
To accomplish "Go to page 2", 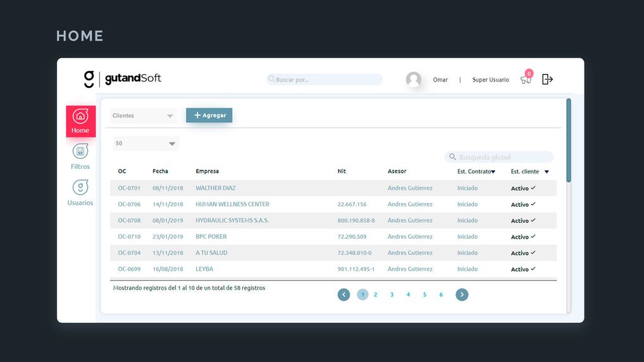I will (x=375, y=295).
